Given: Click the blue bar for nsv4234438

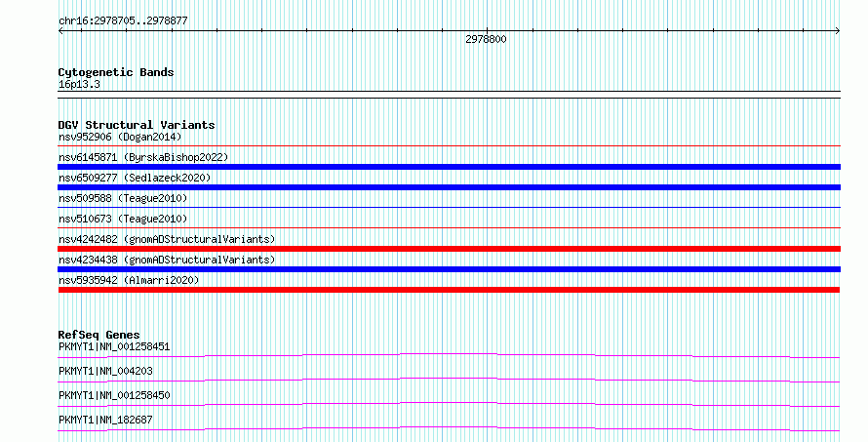Looking at the screenshot, I should point(449,269).
